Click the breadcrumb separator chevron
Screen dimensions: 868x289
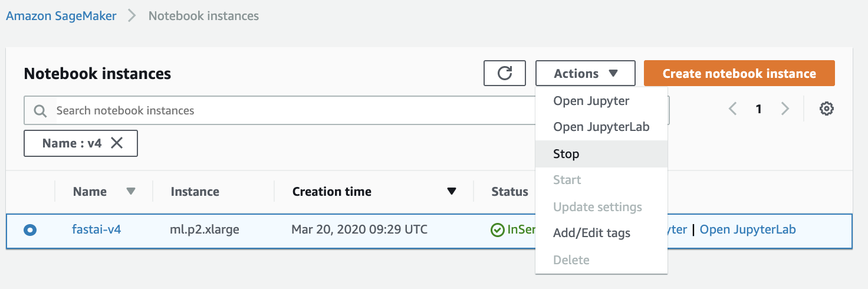[132, 15]
